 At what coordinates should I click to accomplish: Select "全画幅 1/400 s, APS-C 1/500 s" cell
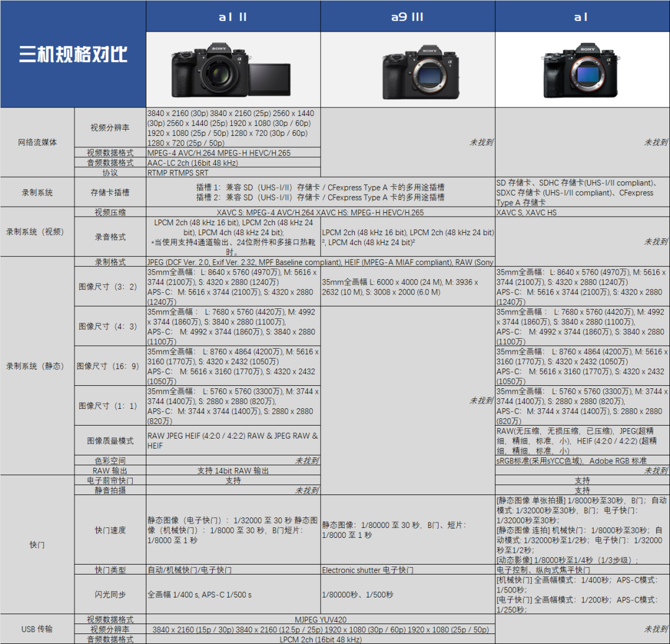233,594
